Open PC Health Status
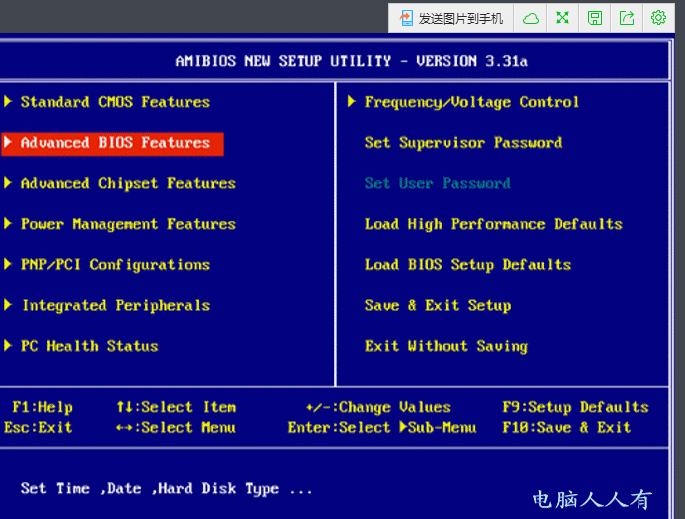This screenshot has width=685, height=519. click(x=90, y=346)
